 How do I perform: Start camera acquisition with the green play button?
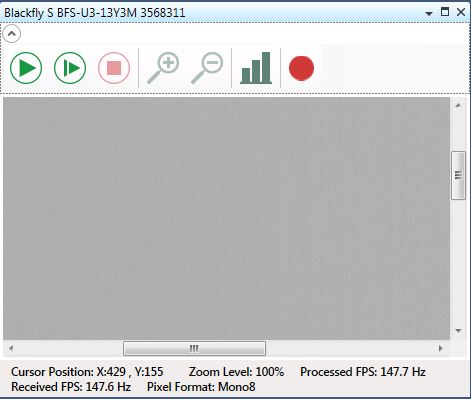point(26,68)
